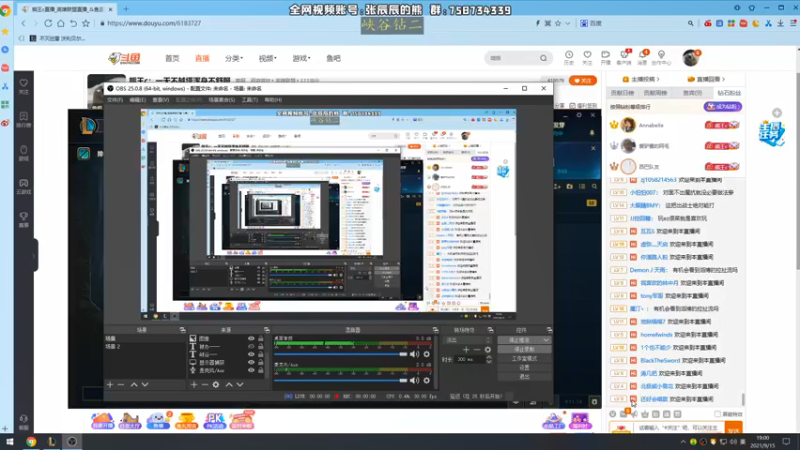Go to 首页 on Douyu
This screenshot has height=450, width=800.
tap(172, 59)
